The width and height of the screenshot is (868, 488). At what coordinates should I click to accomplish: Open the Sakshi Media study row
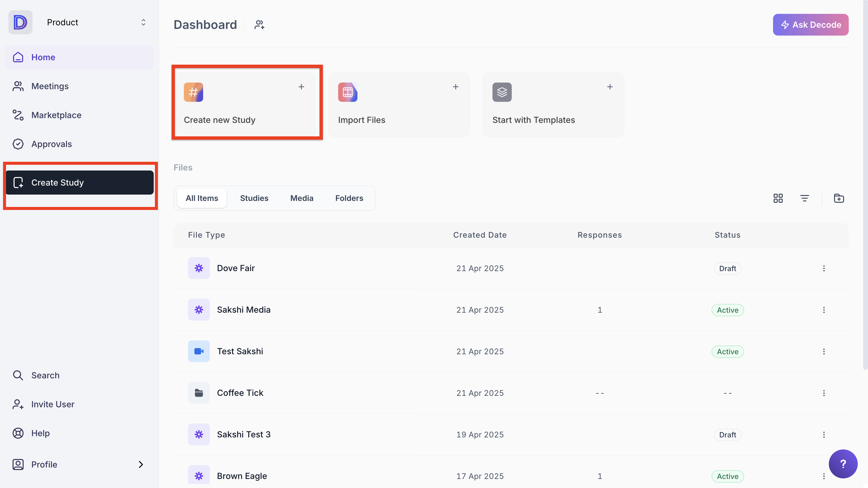pos(244,309)
